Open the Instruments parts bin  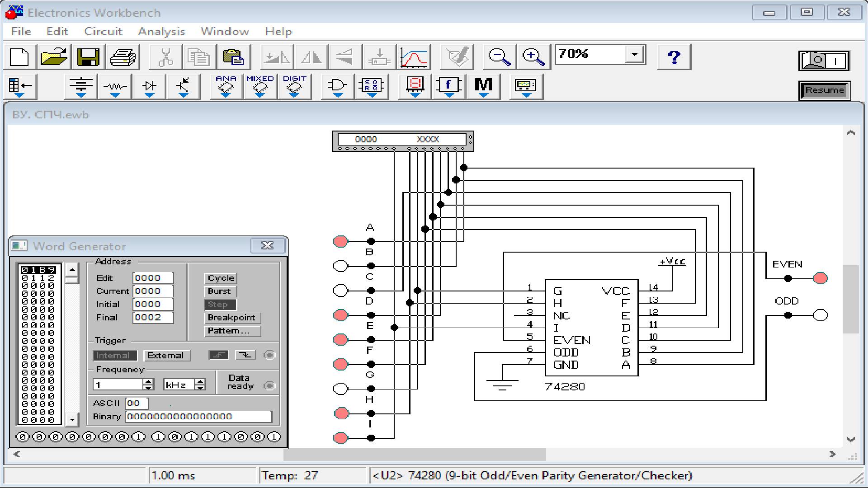[x=525, y=86]
